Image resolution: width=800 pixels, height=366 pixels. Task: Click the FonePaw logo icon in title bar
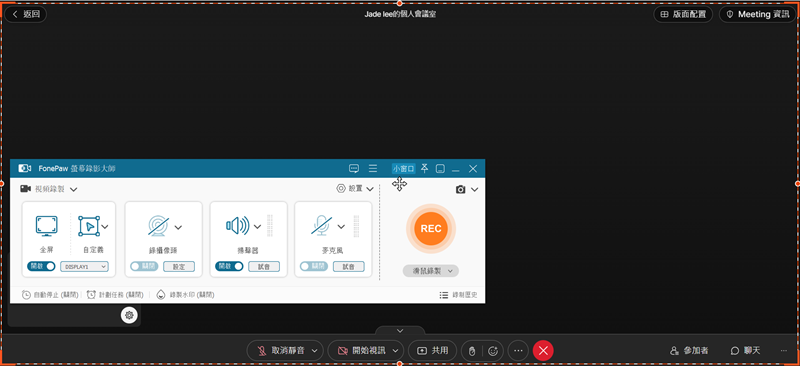24,168
